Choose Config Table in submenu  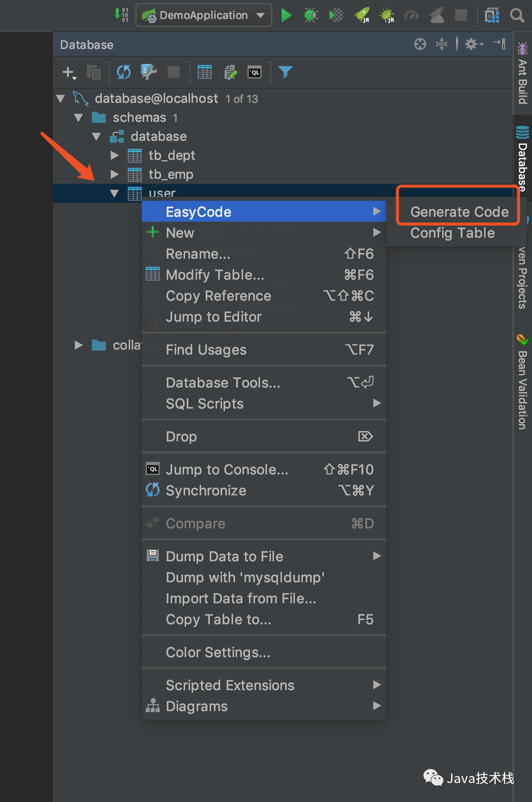452,233
